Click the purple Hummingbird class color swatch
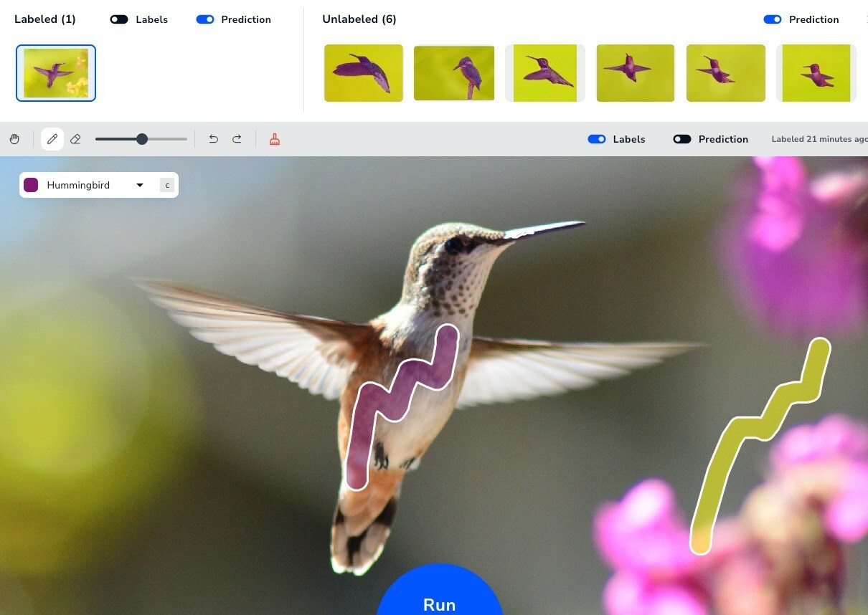 click(x=31, y=185)
